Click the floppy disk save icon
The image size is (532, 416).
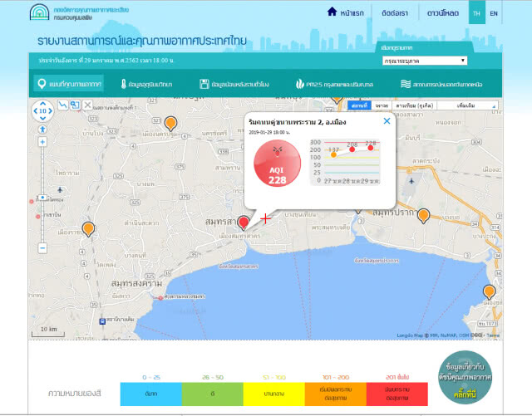coord(204,84)
